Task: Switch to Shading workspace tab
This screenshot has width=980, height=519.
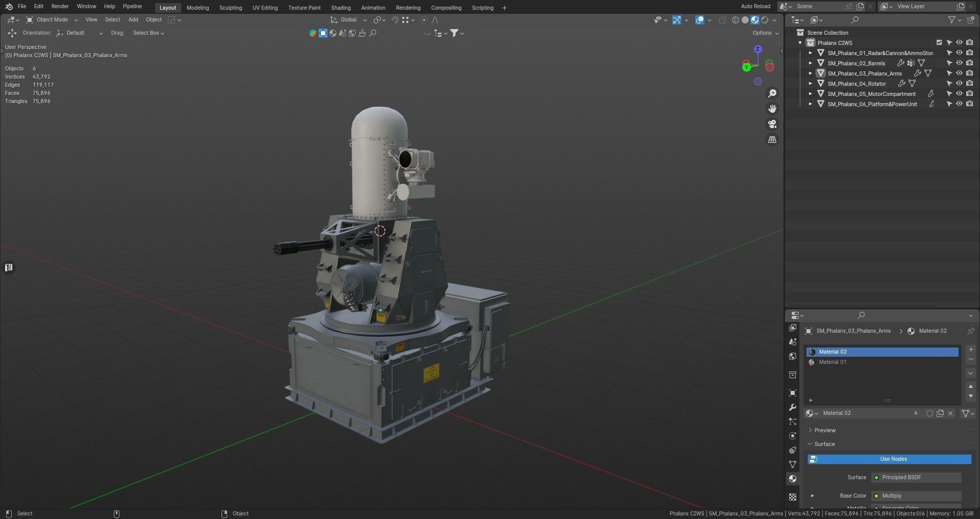Action: point(340,8)
